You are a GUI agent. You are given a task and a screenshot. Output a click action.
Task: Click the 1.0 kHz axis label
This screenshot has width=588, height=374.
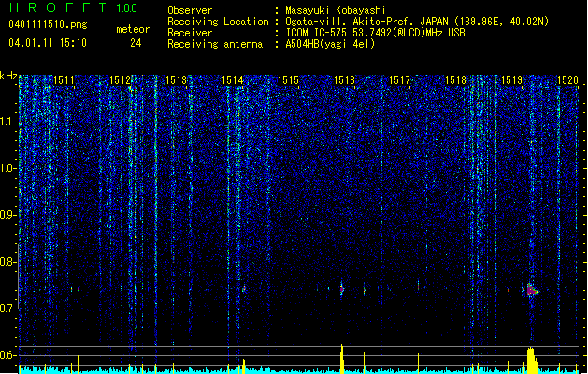pos(8,168)
